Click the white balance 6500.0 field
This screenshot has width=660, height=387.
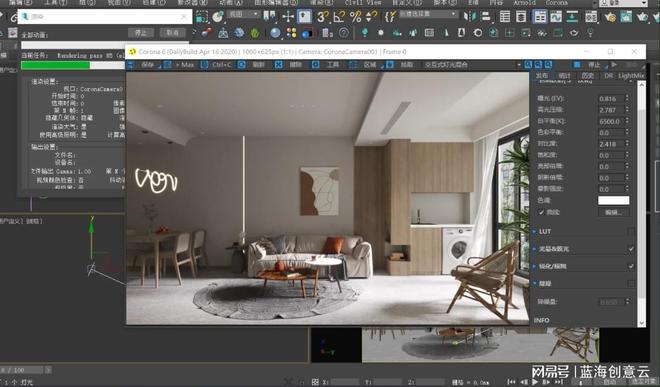611,121
